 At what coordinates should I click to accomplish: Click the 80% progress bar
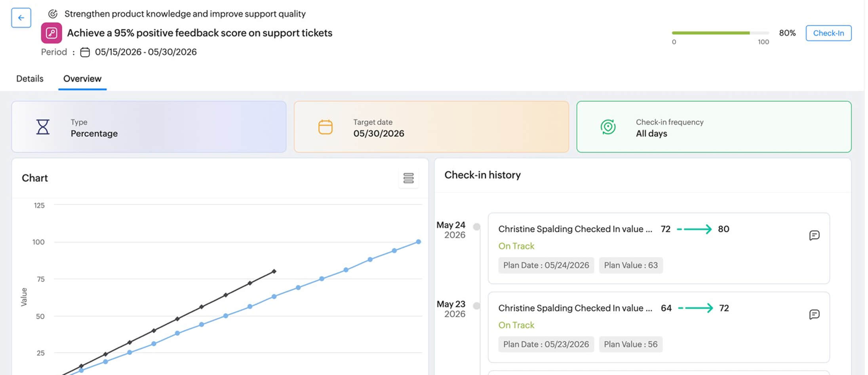(720, 33)
